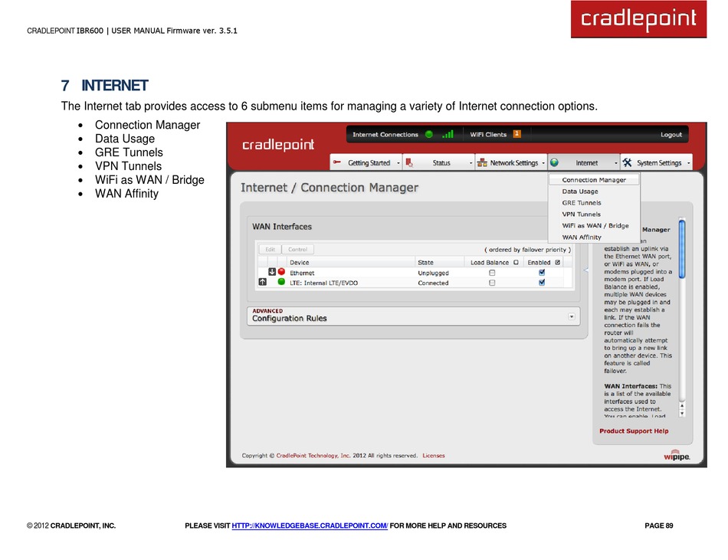
Task: Open the Internet tab dropdown arrow
Action: click(x=616, y=163)
